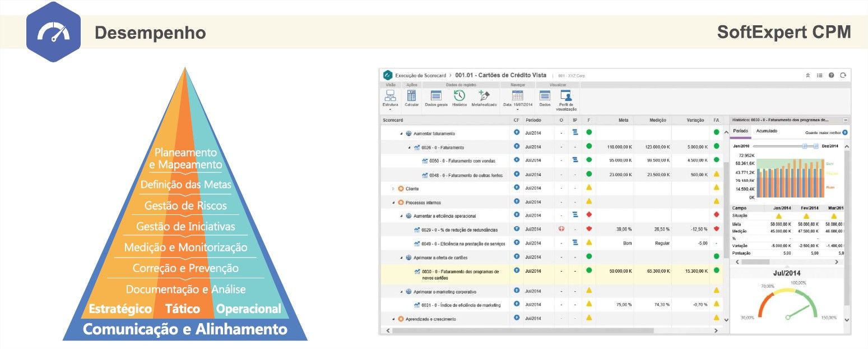Click the red O alert icon on row 0029
868x349 pixels.
(561, 228)
